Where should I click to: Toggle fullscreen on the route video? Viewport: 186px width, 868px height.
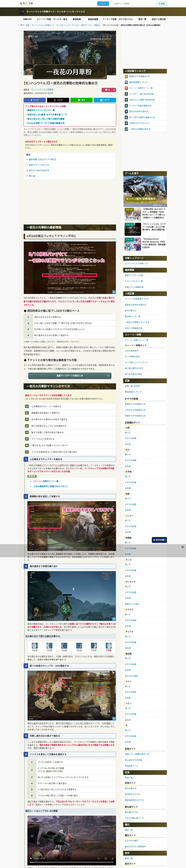tap(105, 859)
